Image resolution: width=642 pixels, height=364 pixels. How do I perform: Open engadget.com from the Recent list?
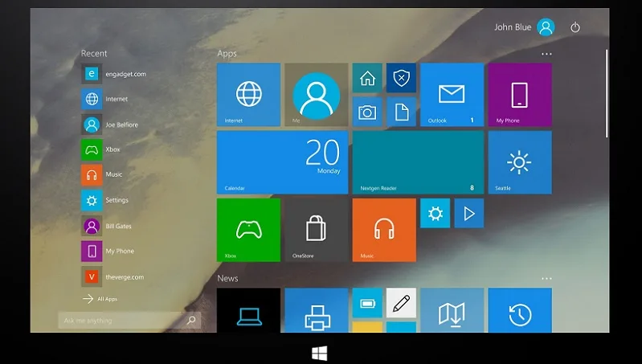113,74
